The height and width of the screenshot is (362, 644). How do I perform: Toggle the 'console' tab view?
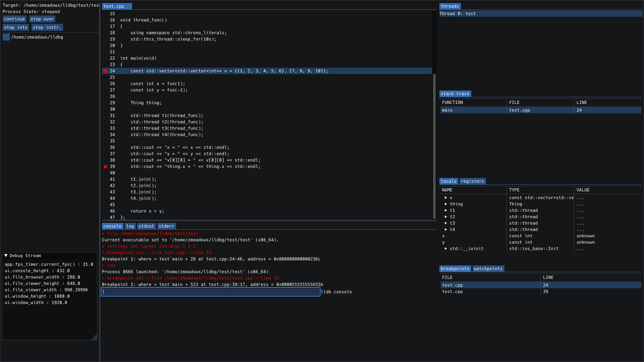click(x=112, y=226)
